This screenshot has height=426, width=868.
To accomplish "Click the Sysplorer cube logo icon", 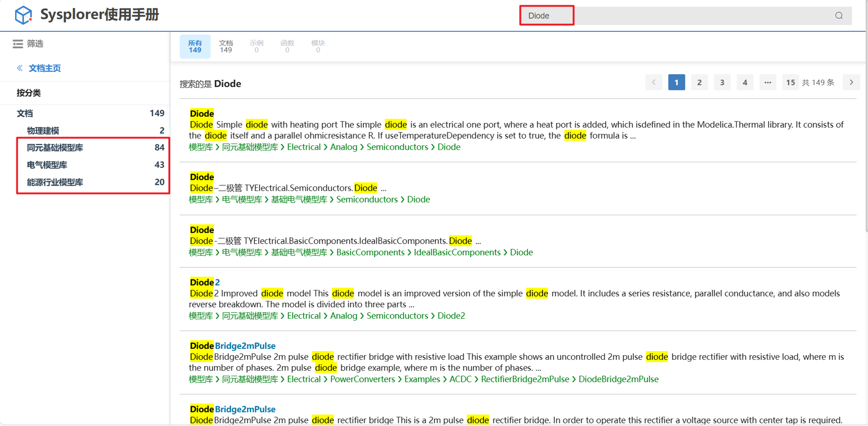I will tap(23, 15).
